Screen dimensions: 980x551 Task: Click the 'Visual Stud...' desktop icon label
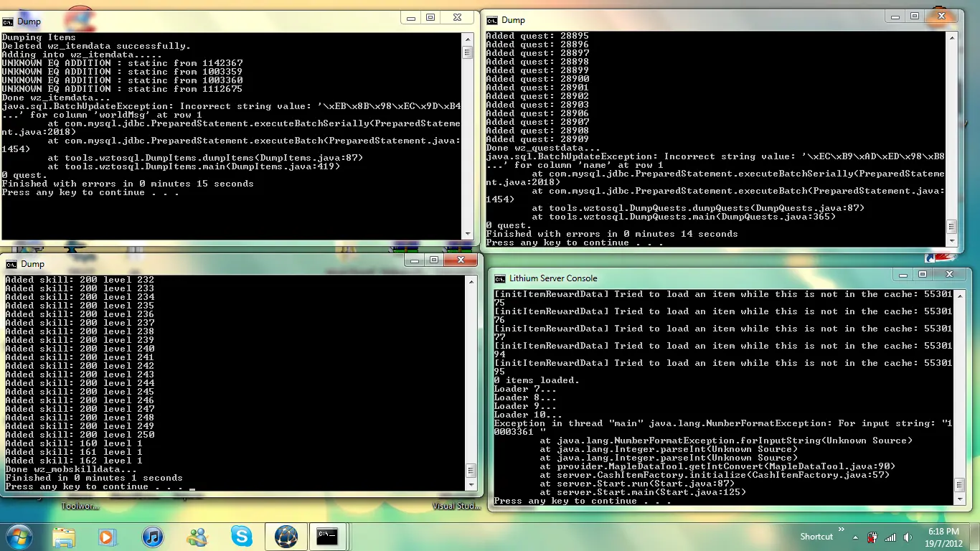coord(456,506)
